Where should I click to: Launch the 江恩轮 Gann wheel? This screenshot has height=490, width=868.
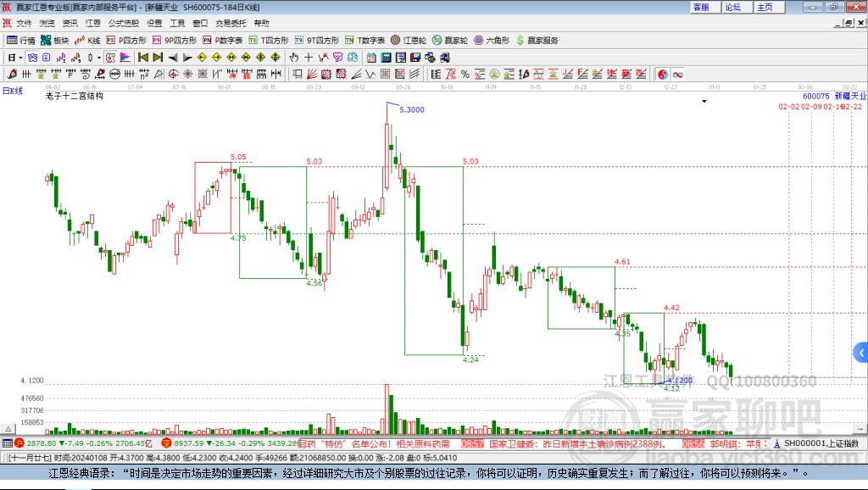[x=409, y=41]
